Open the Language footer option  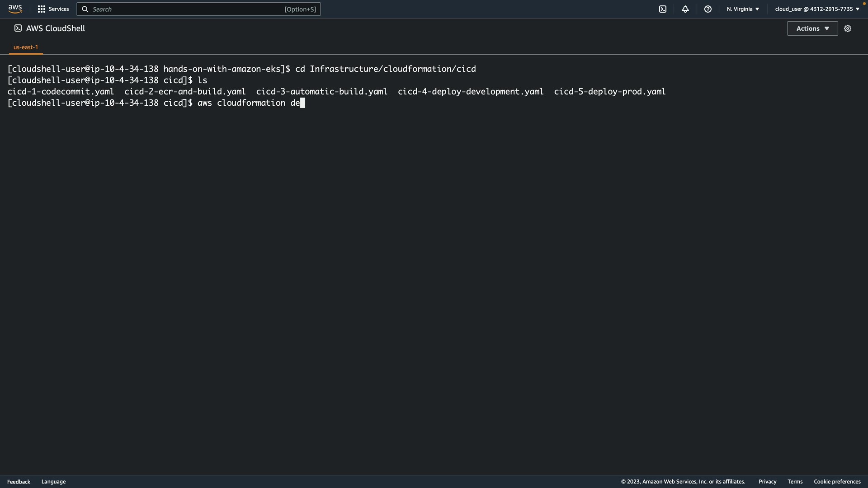pyautogui.click(x=53, y=482)
